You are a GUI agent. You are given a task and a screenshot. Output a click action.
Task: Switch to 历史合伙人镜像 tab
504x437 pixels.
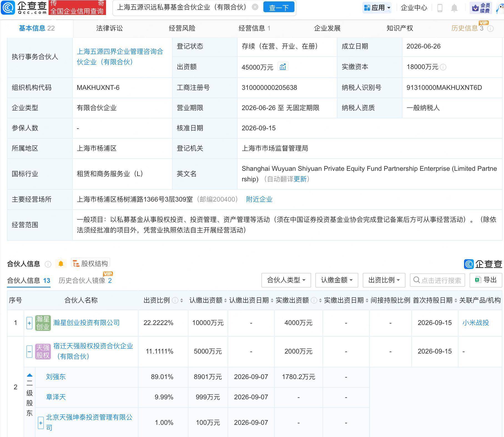85,280
